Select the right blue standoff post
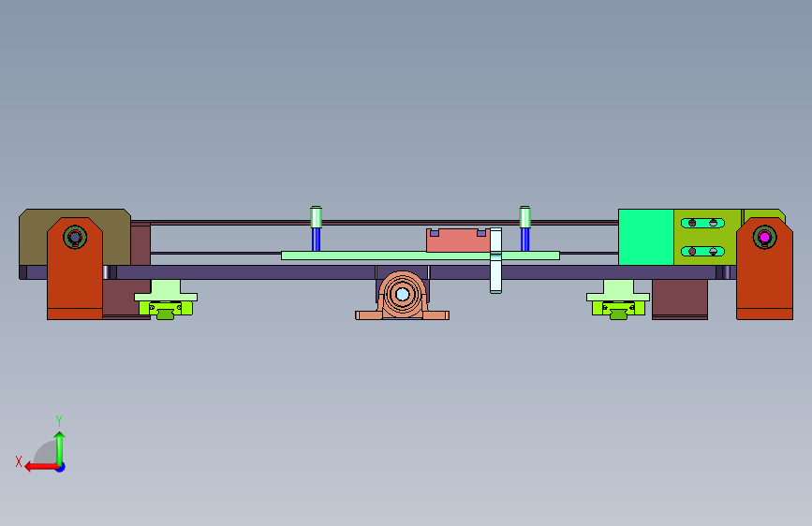The height and width of the screenshot is (526, 812). (x=525, y=240)
